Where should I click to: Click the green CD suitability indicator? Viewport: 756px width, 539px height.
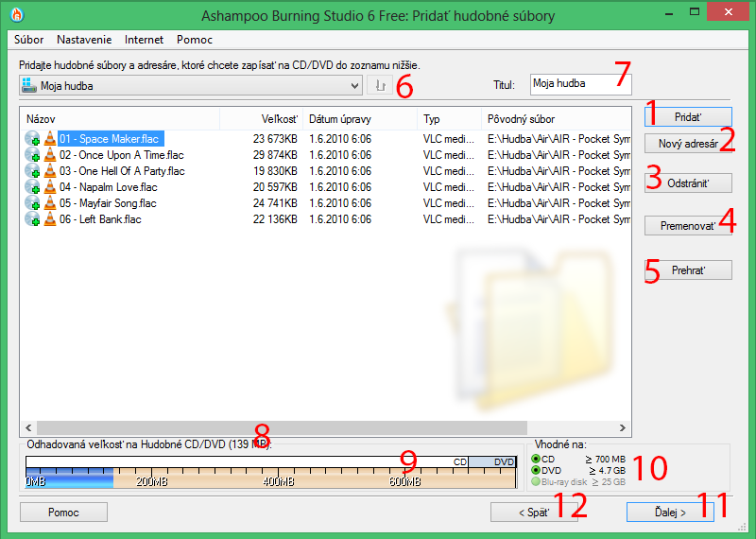point(535,459)
